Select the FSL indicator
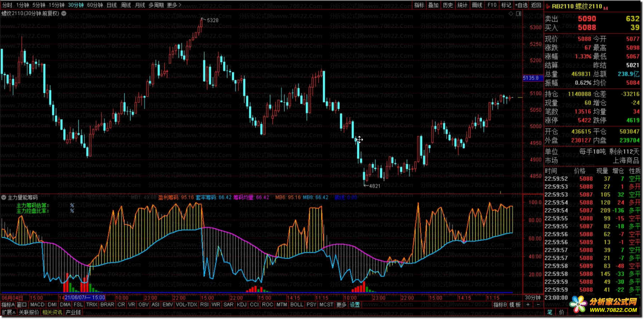This screenshot has height=319, width=644. [x=78, y=305]
